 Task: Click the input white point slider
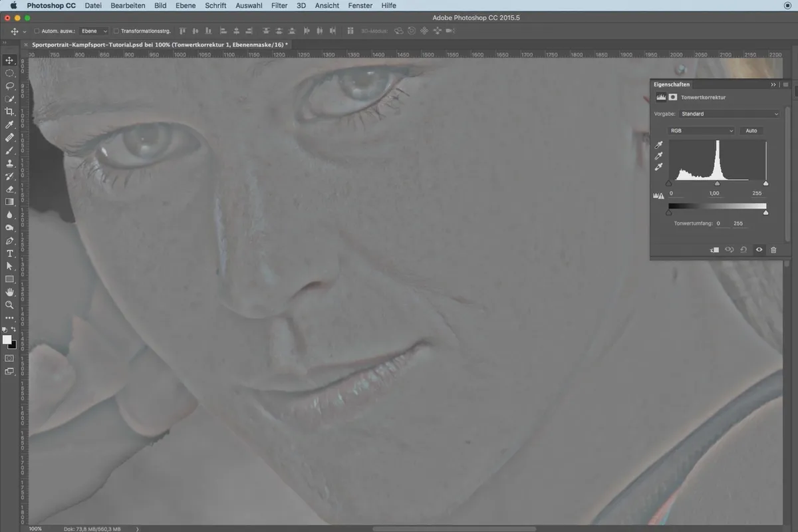tap(765, 183)
